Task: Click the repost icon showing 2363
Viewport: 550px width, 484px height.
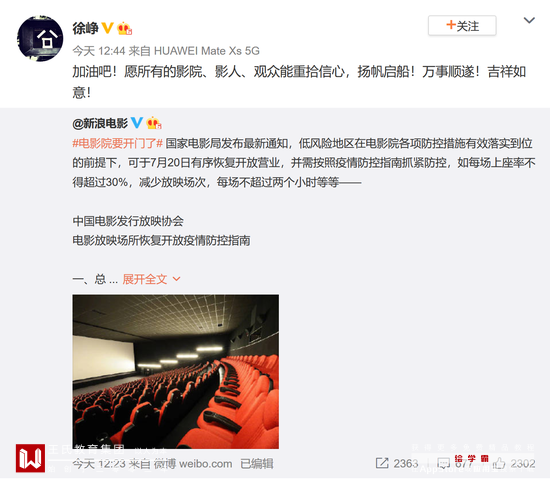Action: pyautogui.click(x=382, y=463)
